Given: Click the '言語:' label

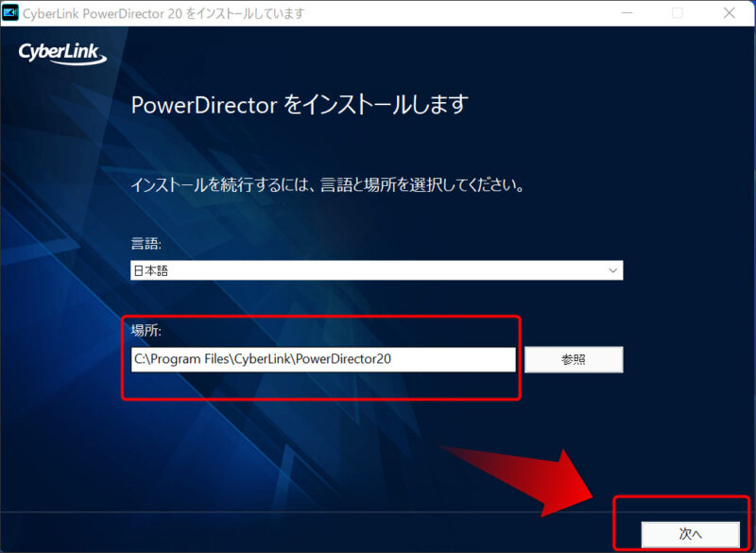Looking at the screenshot, I should tap(146, 244).
